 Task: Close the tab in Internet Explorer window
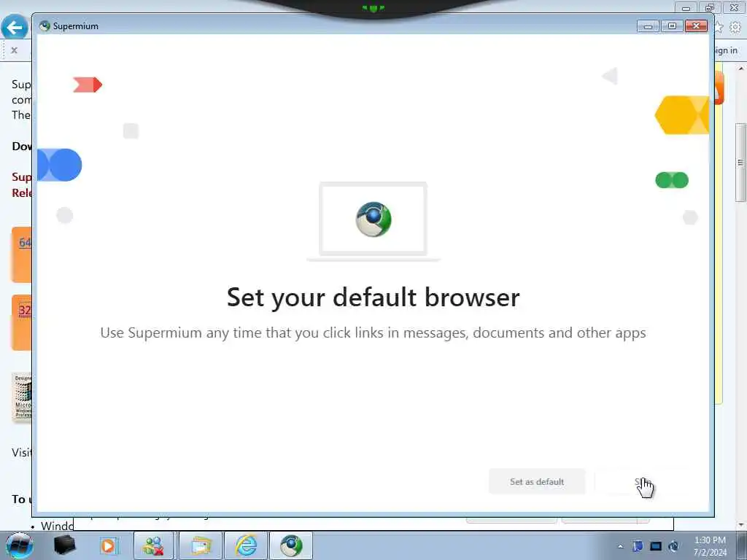pyautogui.click(x=15, y=50)
